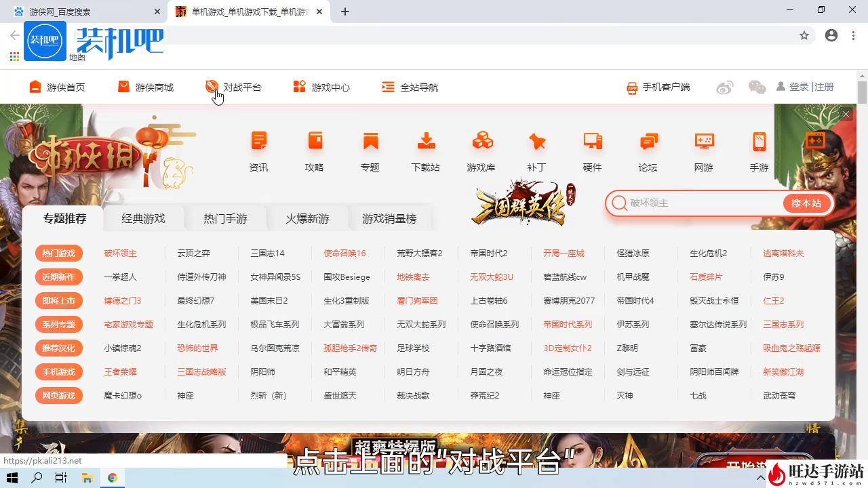Click the Weibo icon in the top bar
Screen dimensions: 868x488
[725, 87]
